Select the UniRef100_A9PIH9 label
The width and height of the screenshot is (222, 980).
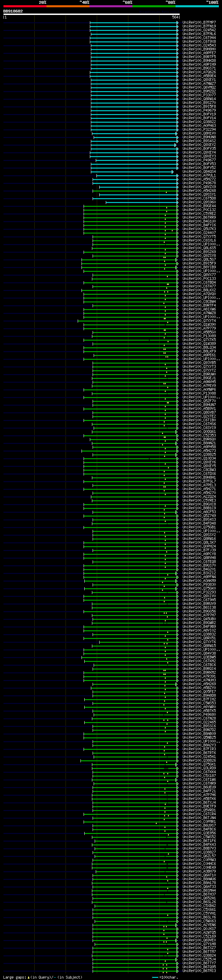pyautogui.click(x=199, y=65)
